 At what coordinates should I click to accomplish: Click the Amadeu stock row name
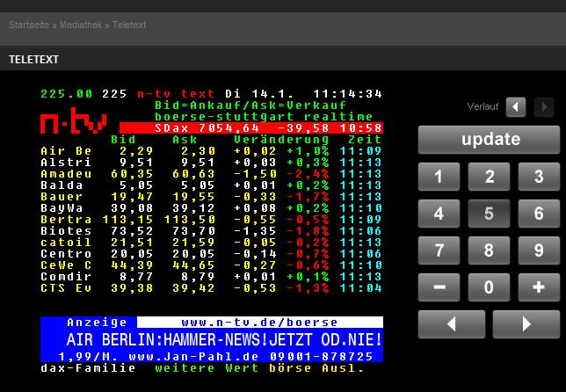pyautogui.click(x=66, y=174)
